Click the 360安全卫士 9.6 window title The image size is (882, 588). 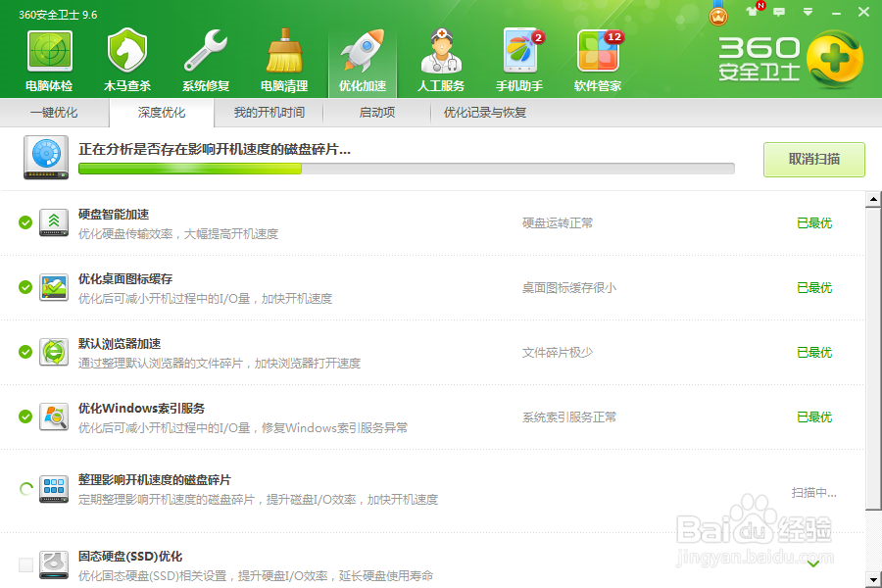tap(58, 15)
